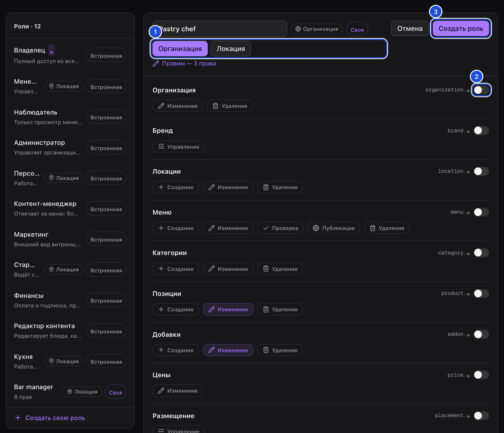Toggle the menu.* permission switch
Screen dimensions: 504x433
[x=481, y=212]
